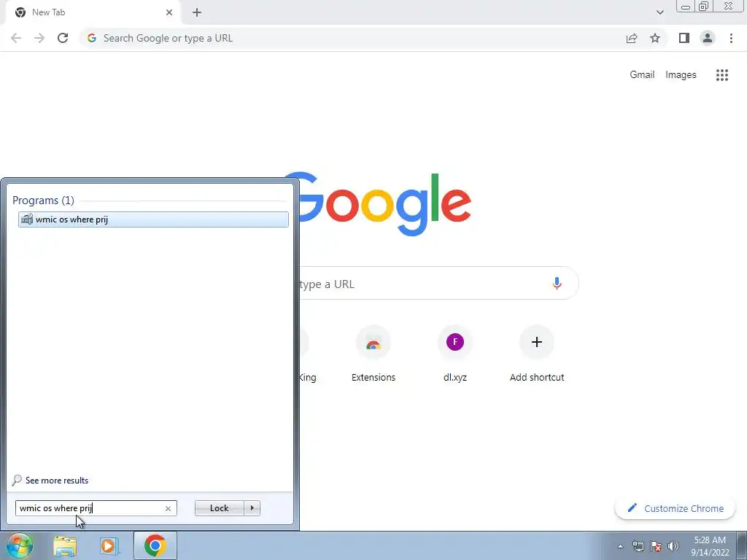Open the Chrome profile avatar
Screen dimensions: 747x560
tap(708, 38)
